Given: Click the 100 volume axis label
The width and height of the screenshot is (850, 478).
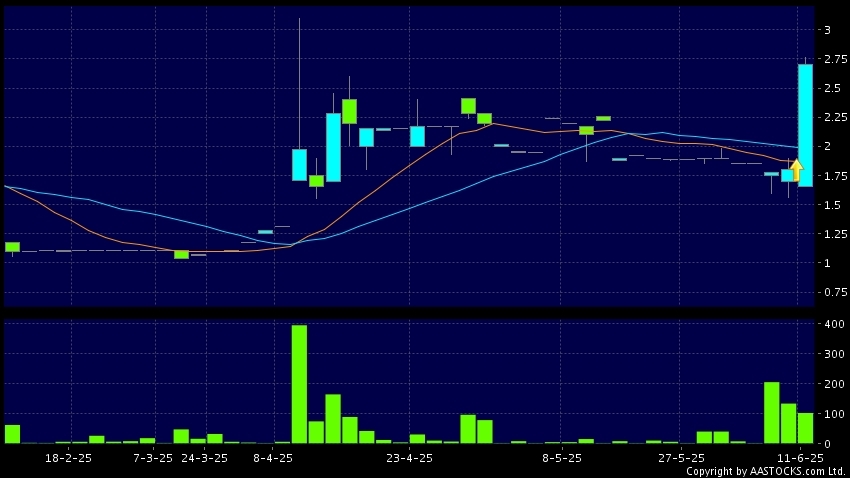Looking at the screenshot, I should click(834, 414).
